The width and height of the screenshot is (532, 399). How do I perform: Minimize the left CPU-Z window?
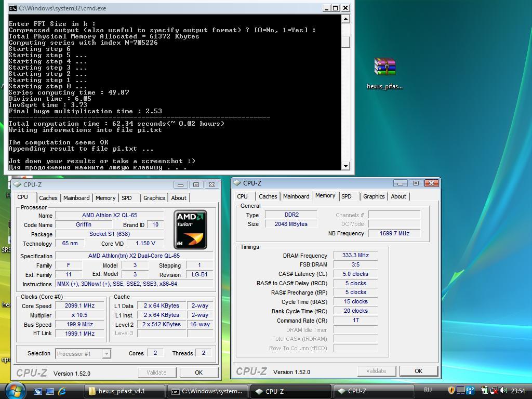[180, 184]
